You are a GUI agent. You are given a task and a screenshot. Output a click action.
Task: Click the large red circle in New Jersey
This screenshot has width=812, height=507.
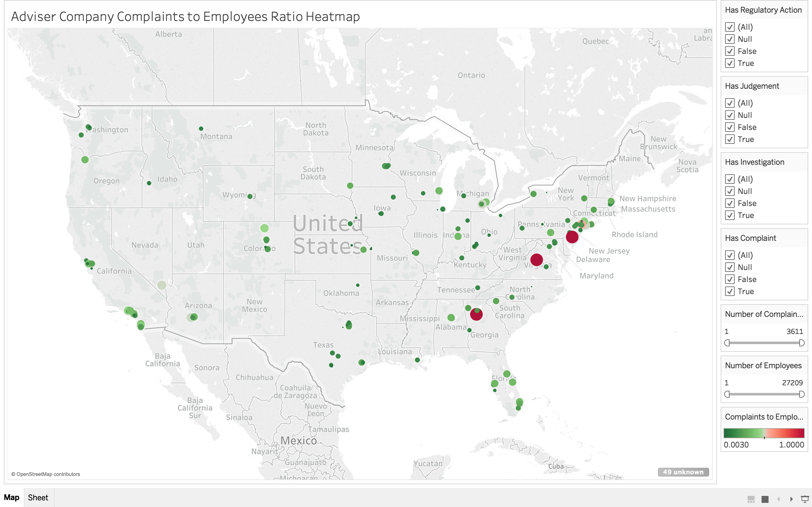tap(572, 237)
